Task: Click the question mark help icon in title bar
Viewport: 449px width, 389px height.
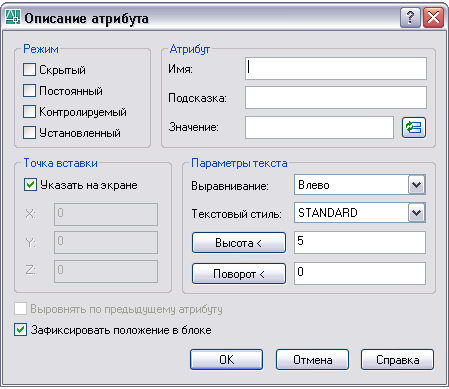Action: click(410, 18)
